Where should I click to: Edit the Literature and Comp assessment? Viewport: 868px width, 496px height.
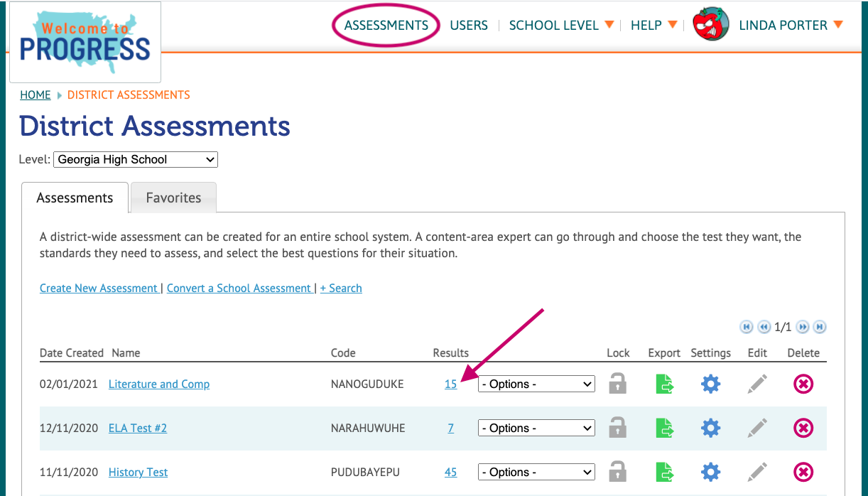757,384
